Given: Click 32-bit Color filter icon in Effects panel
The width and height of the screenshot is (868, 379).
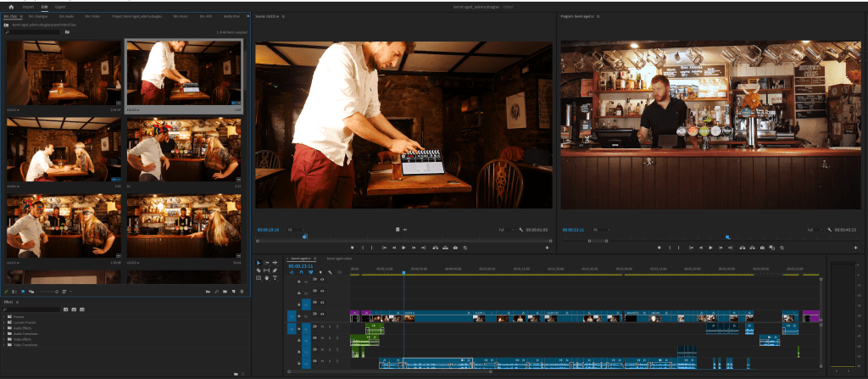Looking at the screenshot, I should (x=74, y=309).
